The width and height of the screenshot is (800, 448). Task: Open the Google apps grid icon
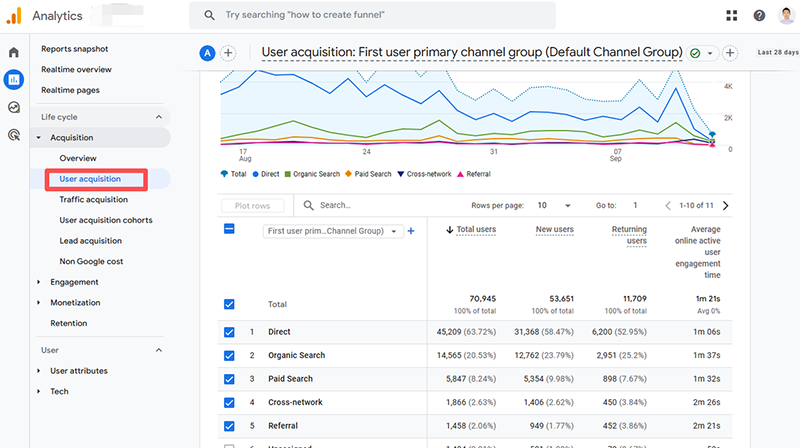click(732, 15)
